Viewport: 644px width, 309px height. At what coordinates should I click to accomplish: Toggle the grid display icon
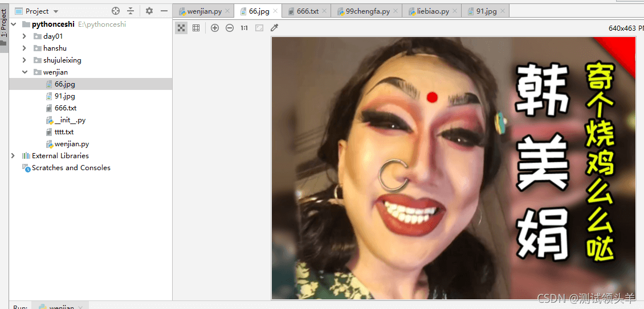(x=196, y=28)
